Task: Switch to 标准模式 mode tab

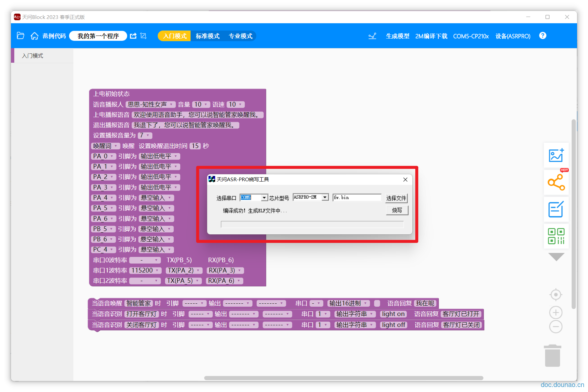Action: [208, 36]
